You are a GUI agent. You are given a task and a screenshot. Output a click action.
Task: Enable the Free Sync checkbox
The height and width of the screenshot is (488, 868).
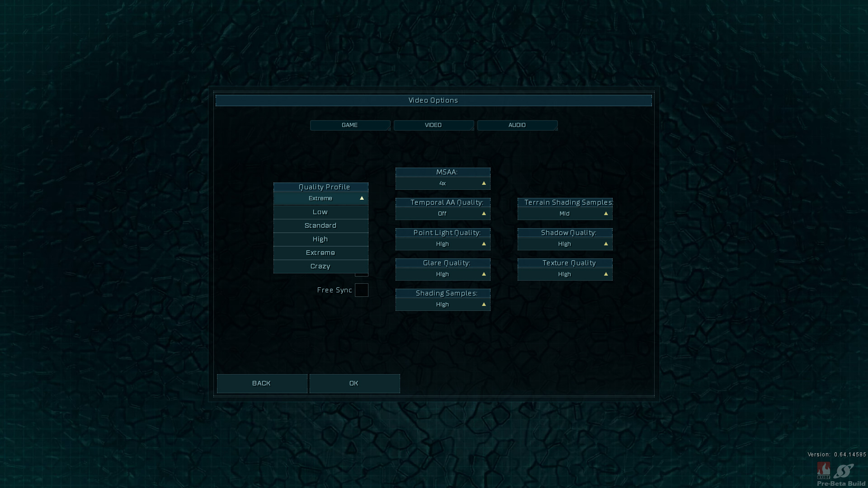(x=361, y=290)
